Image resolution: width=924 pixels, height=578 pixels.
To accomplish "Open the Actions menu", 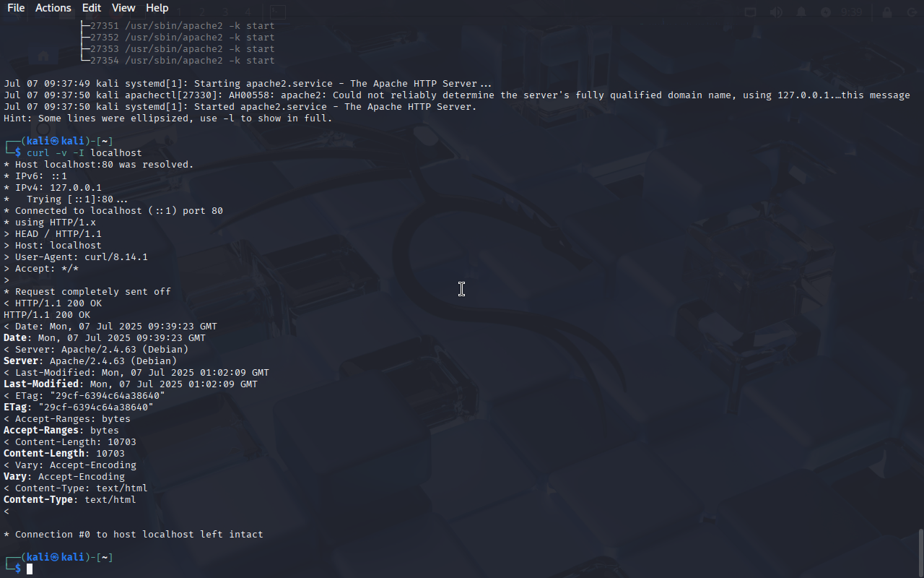I will pyautogui.click(x=53, y=8).
